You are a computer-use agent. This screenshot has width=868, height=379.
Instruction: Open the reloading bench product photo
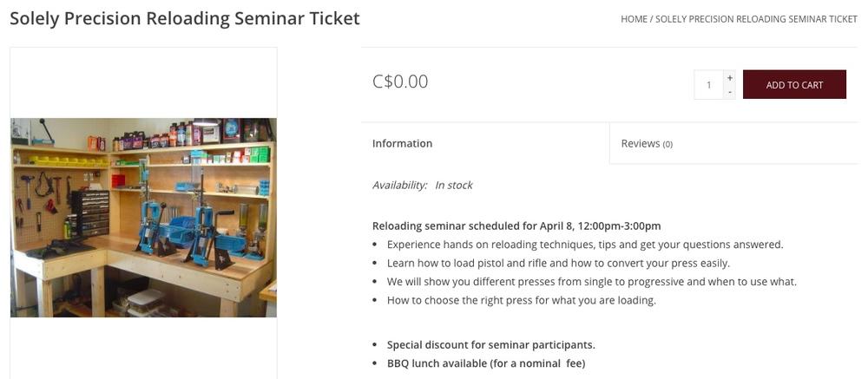click(143, 217)
